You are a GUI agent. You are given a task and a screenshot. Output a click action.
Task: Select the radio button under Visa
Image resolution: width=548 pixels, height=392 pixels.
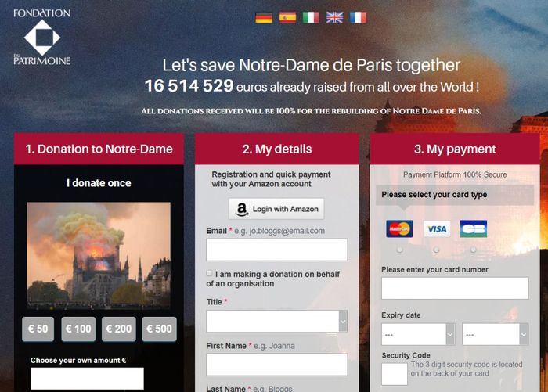[x=437, y=250]
